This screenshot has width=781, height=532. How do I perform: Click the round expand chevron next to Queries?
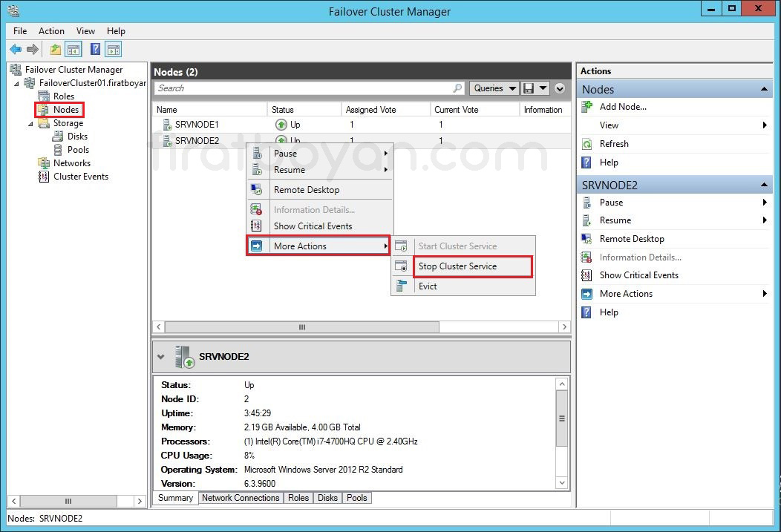click(x=560, y=88)
